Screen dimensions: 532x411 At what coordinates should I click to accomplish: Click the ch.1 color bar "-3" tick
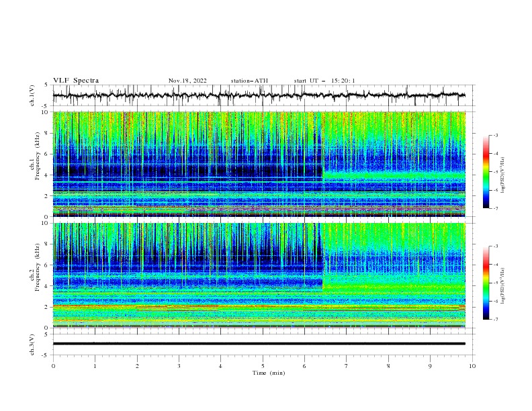coord(496,135)
